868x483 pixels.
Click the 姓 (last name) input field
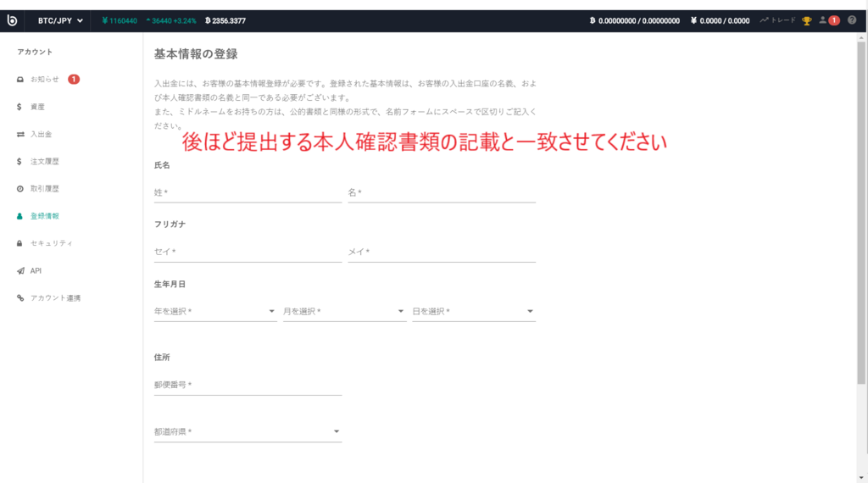[x=248, y=193]
